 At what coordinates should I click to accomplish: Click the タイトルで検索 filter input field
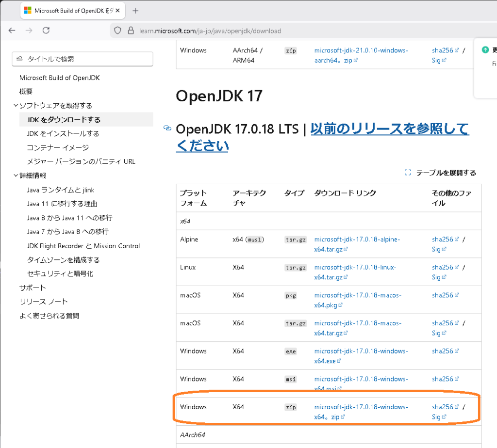(83, 59)
